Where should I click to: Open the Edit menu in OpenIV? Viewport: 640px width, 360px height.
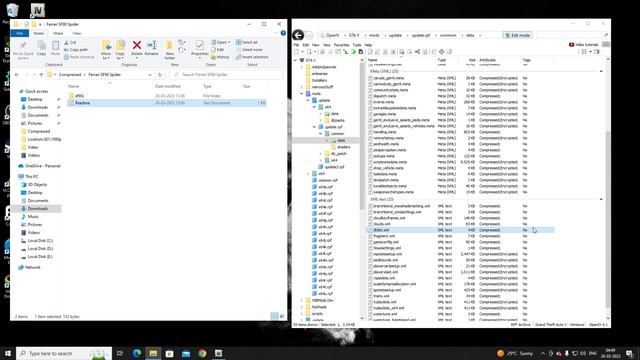coord(305,45)
